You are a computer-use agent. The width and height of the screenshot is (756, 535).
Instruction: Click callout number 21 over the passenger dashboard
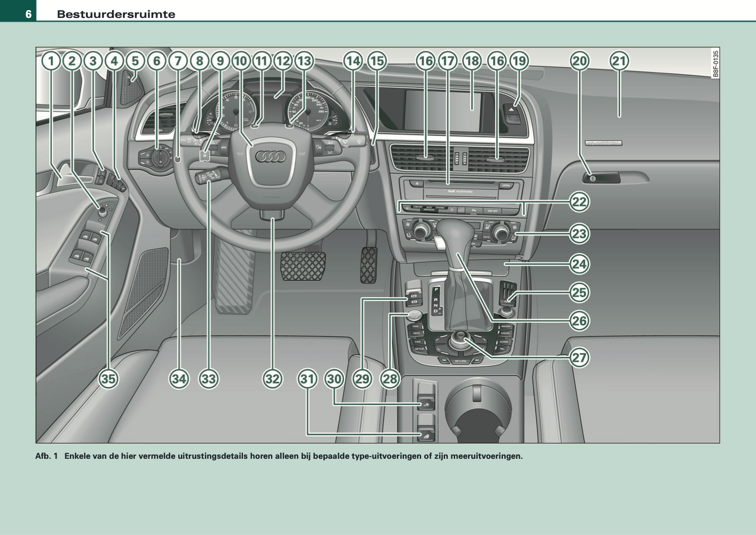[619, 61]
